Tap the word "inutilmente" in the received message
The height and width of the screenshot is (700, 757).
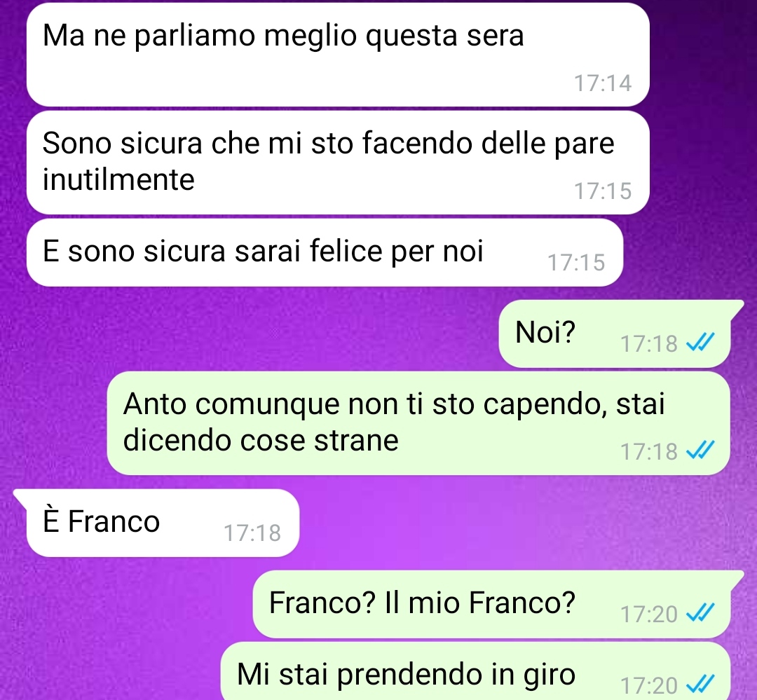(x=118, y=179)
